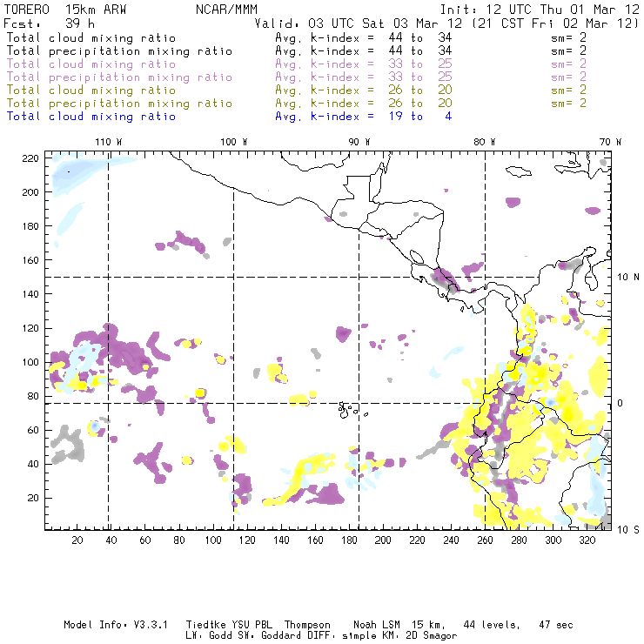644x644 pixels.
Task: Click the blue Total cloud mixing ratio legend
Action: point(91,117)
